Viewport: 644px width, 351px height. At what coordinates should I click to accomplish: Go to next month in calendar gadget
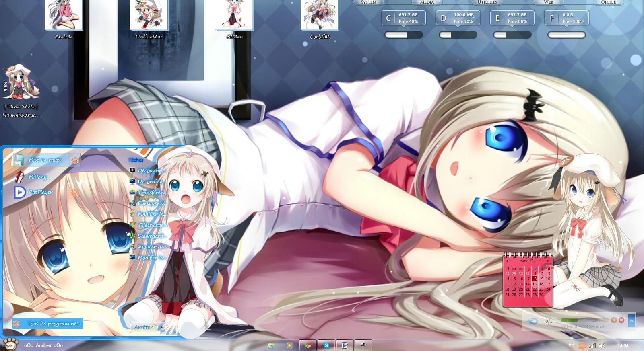548,261
